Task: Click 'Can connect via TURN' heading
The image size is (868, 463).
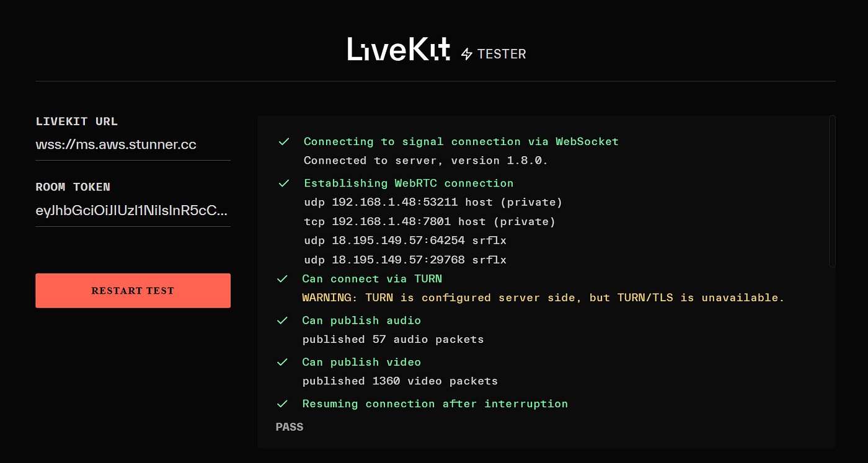Action: 372,279
